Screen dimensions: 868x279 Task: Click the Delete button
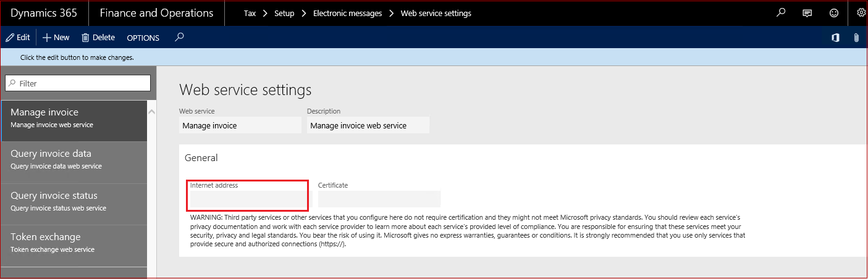click(x=98, y=37)
